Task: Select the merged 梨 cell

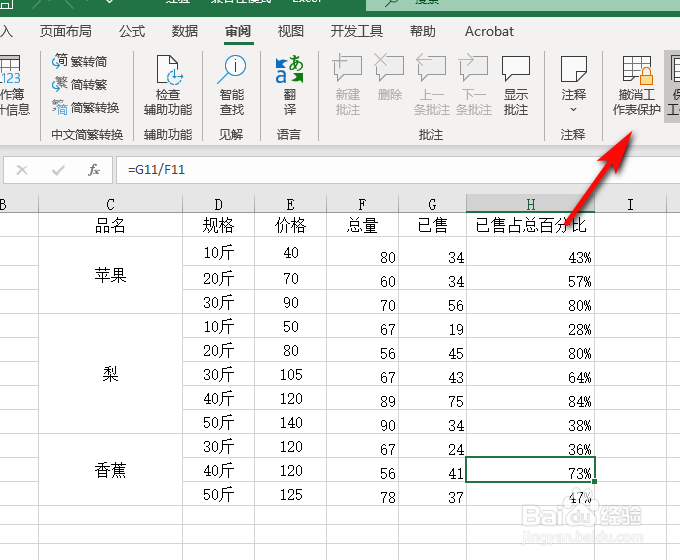Action: point(111,373)
